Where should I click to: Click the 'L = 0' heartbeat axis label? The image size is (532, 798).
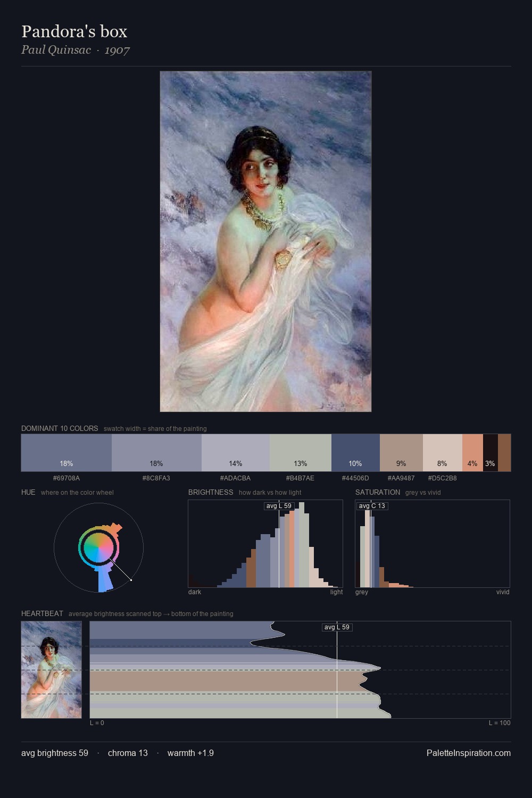pyautogui.click(x=97, y=723)
